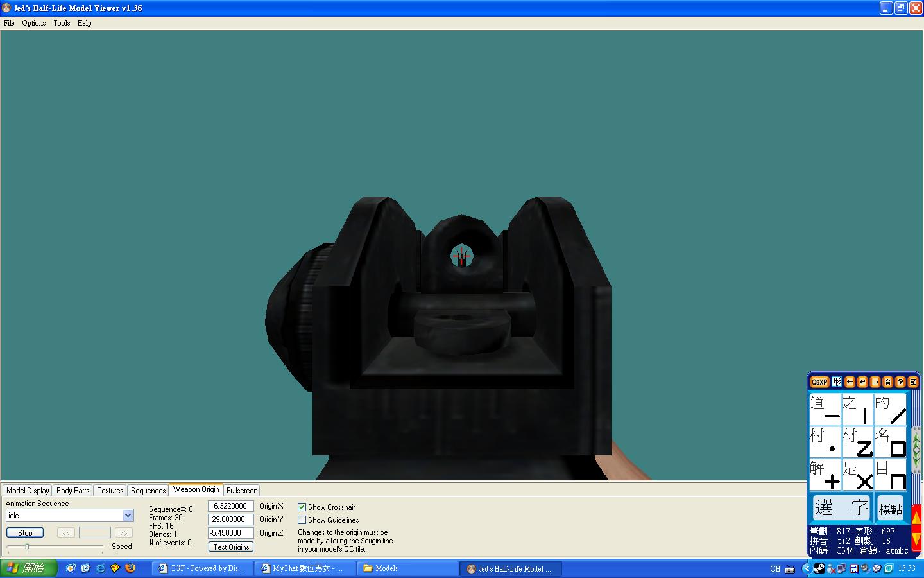Uncheck the Show Crosshair checkbox
The height and width of the screenshot is (578, 924).
[302, 507]
